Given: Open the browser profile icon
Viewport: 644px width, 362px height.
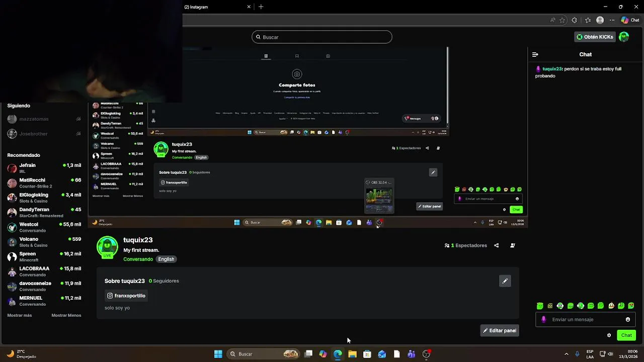Looking at the screenshot, I should (600, 20).
